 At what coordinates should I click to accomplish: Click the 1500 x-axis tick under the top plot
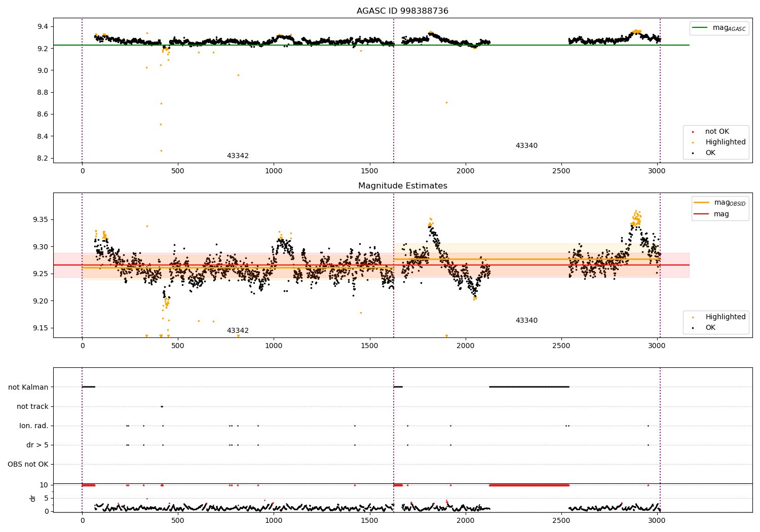tap(369, 171)
